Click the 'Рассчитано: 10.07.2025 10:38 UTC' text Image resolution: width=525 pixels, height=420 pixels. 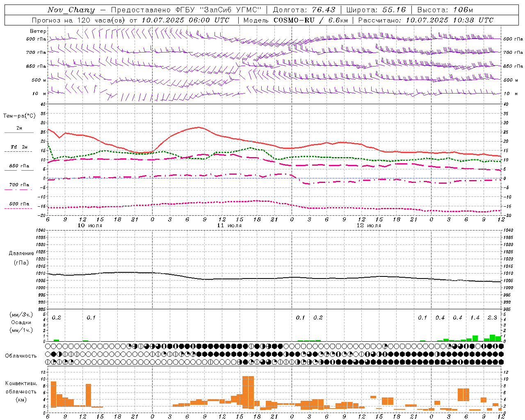tap(426, 20)
